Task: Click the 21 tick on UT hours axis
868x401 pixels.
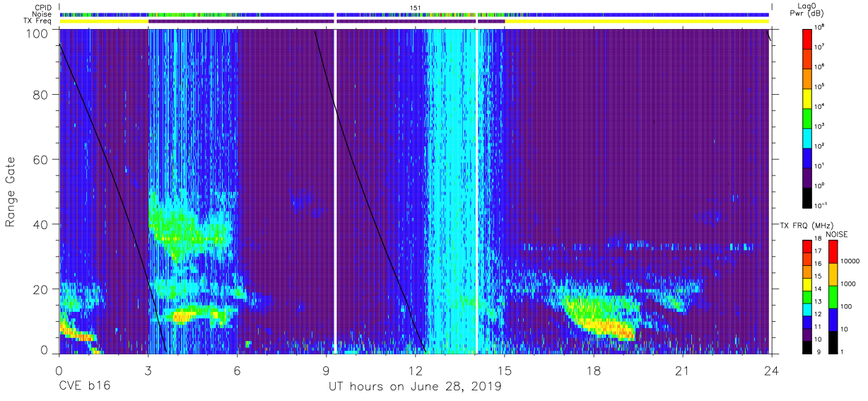Action: (682, 370)
